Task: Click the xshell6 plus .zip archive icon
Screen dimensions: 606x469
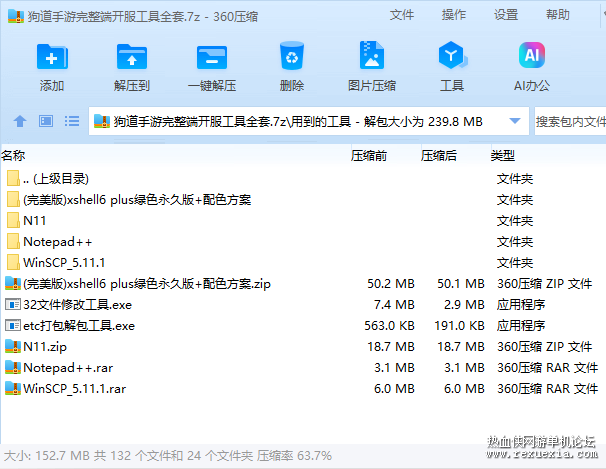Action: coord(13,283)
